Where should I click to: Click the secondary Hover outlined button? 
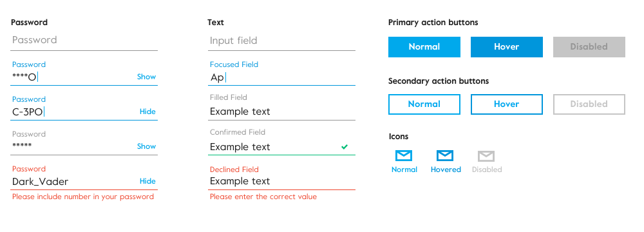pos(506,104)
